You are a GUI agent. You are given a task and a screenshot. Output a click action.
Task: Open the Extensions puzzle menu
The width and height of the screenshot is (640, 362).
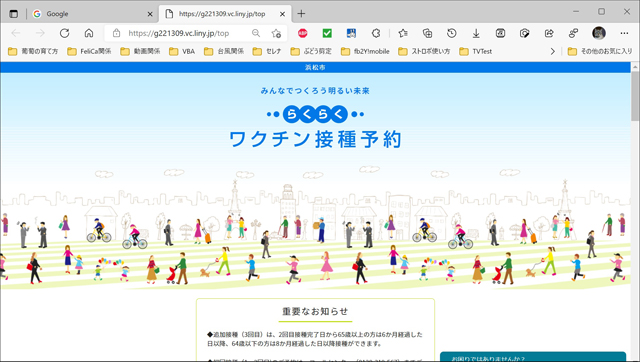coord(376,33)
